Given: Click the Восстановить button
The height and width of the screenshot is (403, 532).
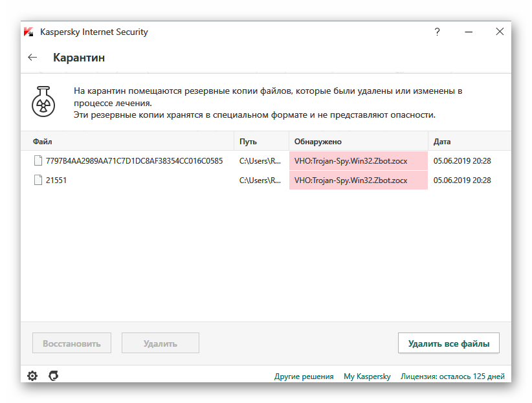Looking at the screenshot, I should coord(72,343).
